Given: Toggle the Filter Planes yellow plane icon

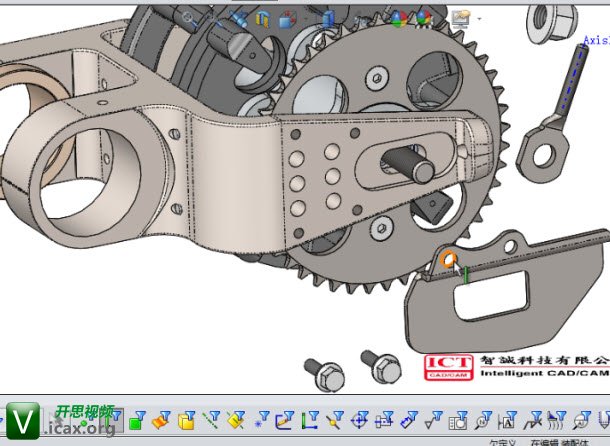Looking at the screenshot, I should click(236, 421).
